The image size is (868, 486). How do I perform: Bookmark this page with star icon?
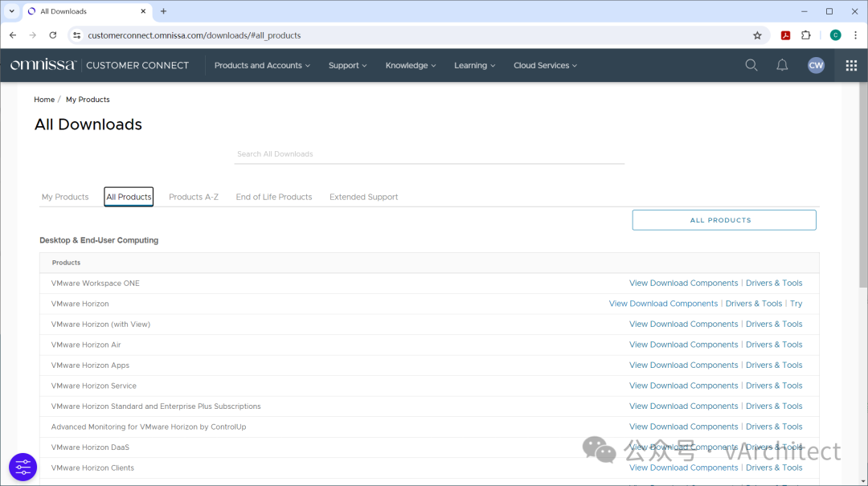757,35
